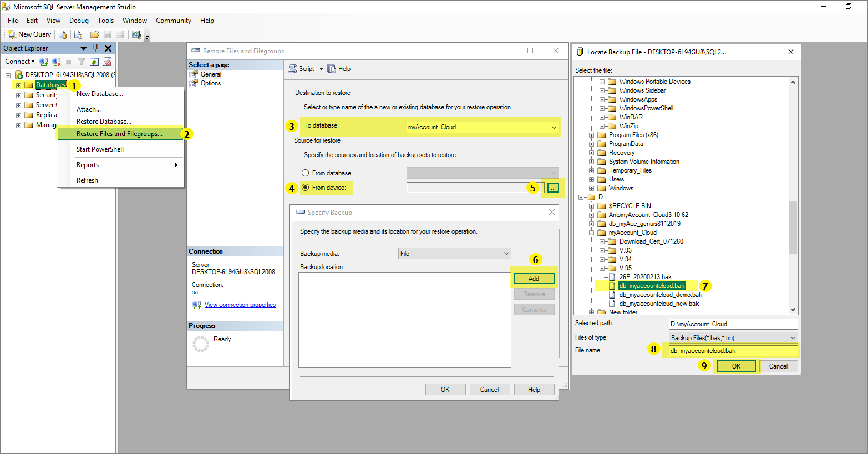Select the From database radio button
The image size is (868, 454).
pos(305,173)
